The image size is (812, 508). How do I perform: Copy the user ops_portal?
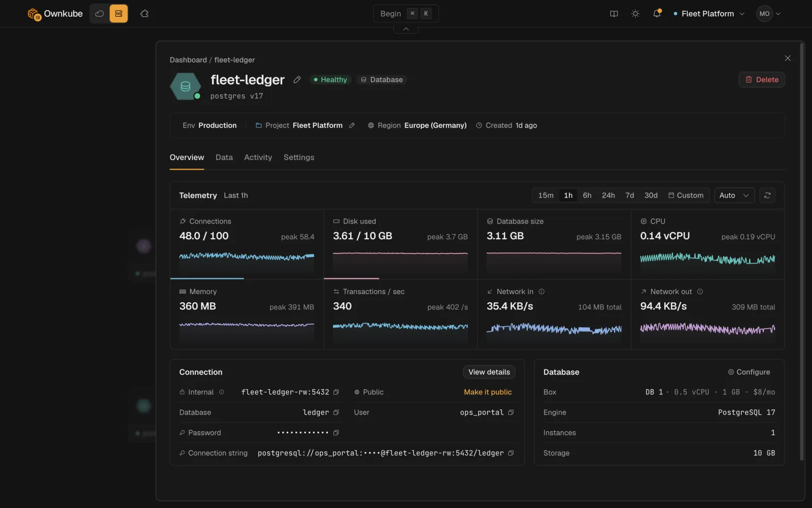(511, 412)
